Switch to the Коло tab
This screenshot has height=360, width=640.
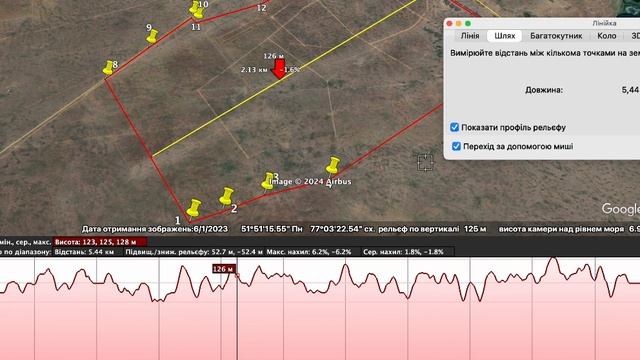[607, 36]
